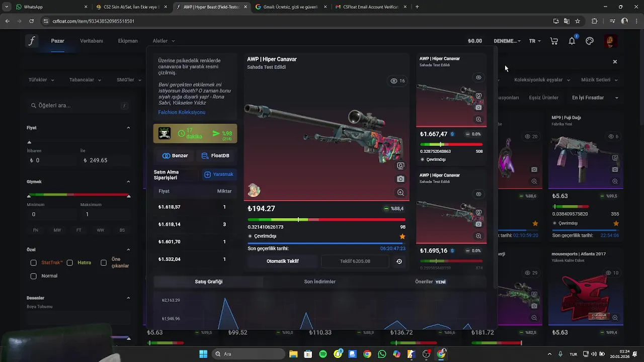Click the Giymek wear range slider in the sidebar
Image resolution: width=644 pixels, height=362 pixels.
tap(78, 195)
